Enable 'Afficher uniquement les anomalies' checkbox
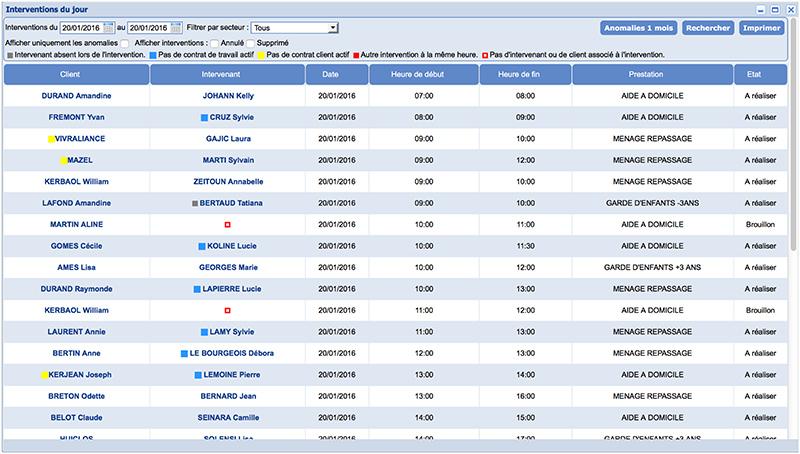Image resolution: width=800 pixels, height=454 pixels. tap(124, 43)
